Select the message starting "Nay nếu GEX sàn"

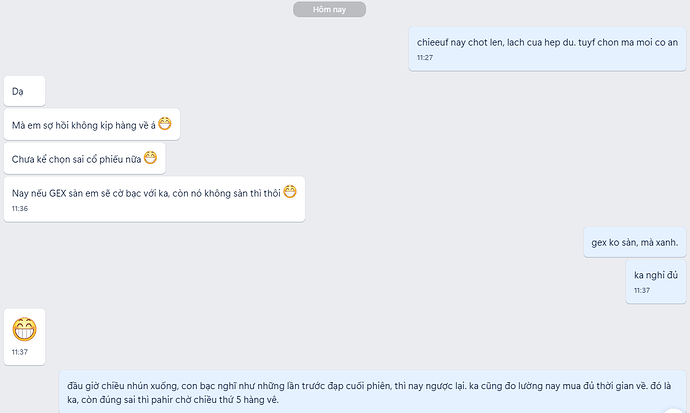(145, 192)
